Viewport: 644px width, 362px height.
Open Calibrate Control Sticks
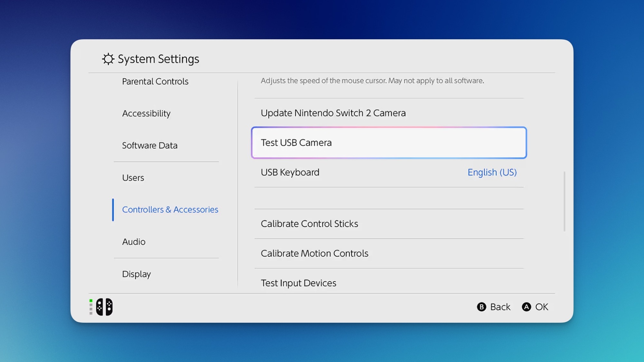tap(309, 224)
